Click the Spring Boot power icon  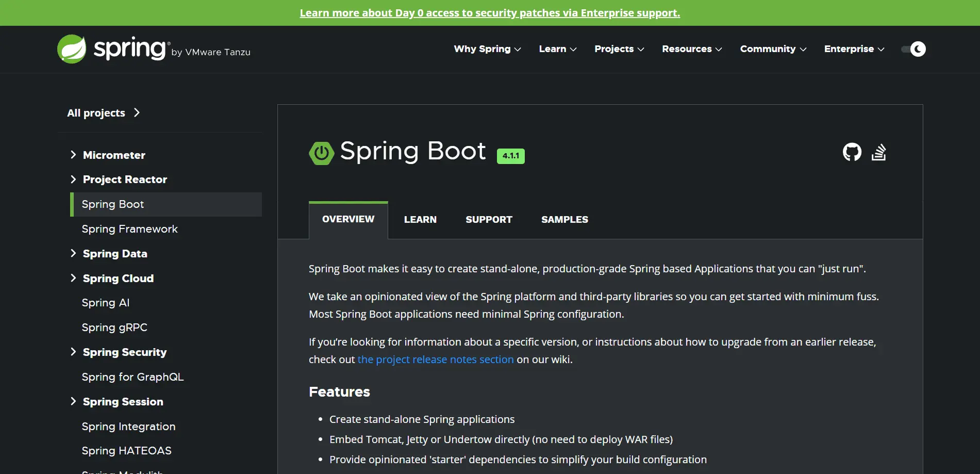(x=321, y=153)
